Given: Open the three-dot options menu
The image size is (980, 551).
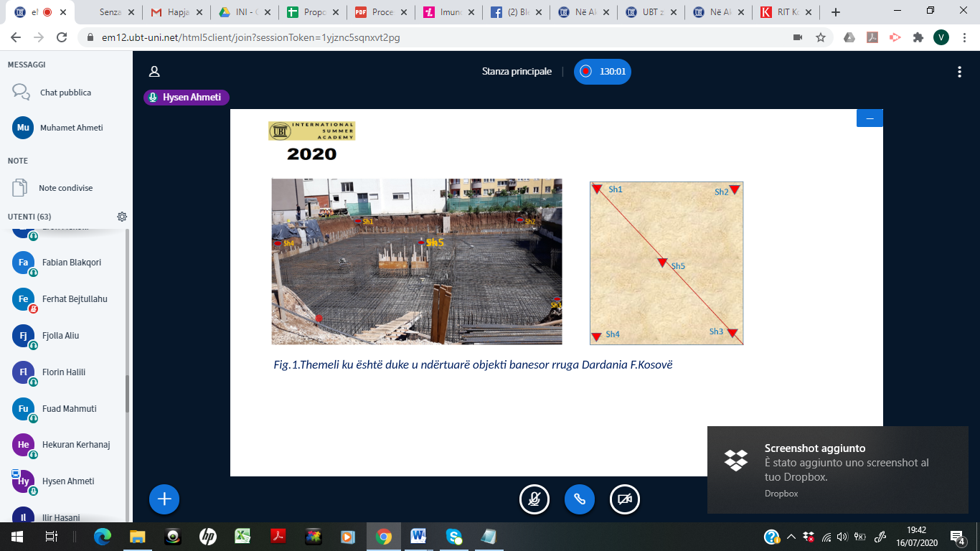Looking at the screenshot, I should click(x=959, y=72).
